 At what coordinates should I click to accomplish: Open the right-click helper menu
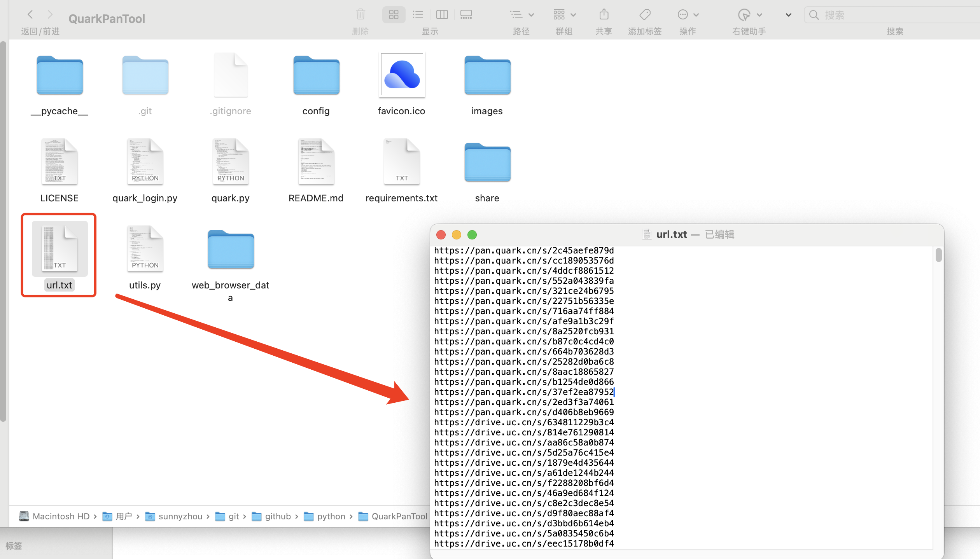point(749,15)
